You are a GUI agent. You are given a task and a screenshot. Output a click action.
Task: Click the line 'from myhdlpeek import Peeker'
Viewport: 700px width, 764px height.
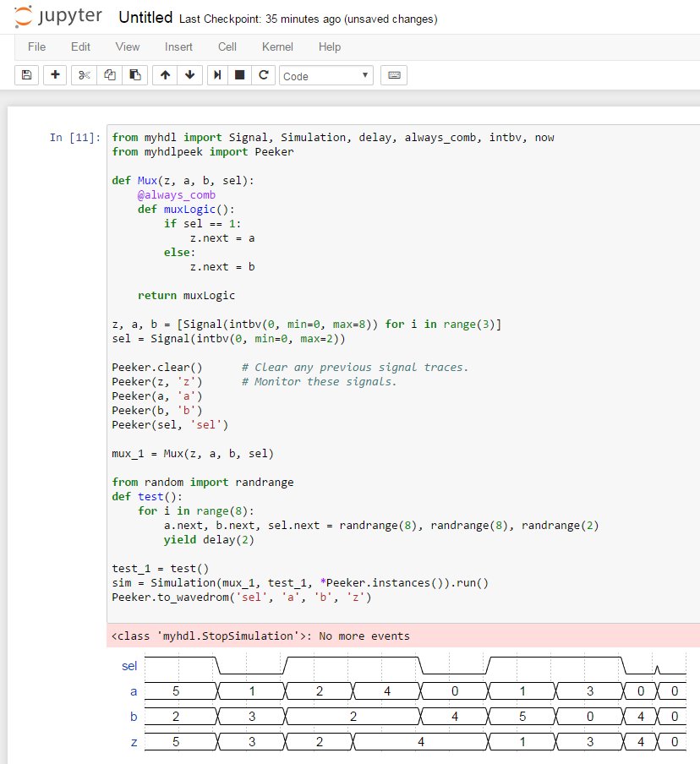pos(203,151)
